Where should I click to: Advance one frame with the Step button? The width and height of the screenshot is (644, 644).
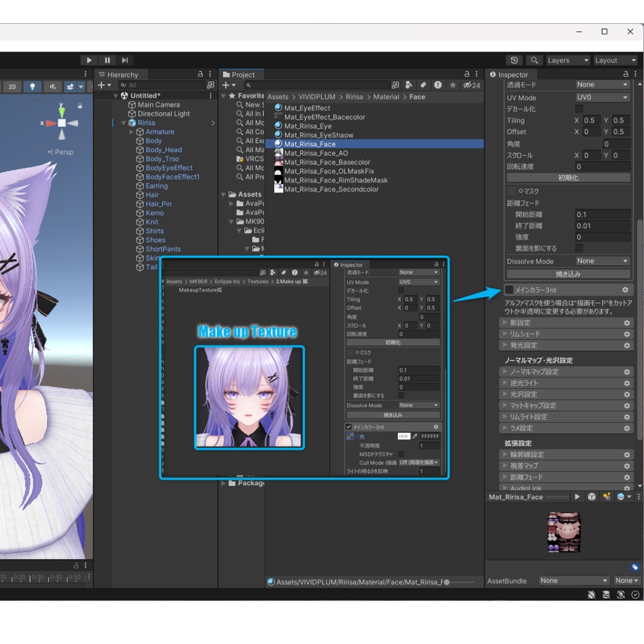pos(125,60)
